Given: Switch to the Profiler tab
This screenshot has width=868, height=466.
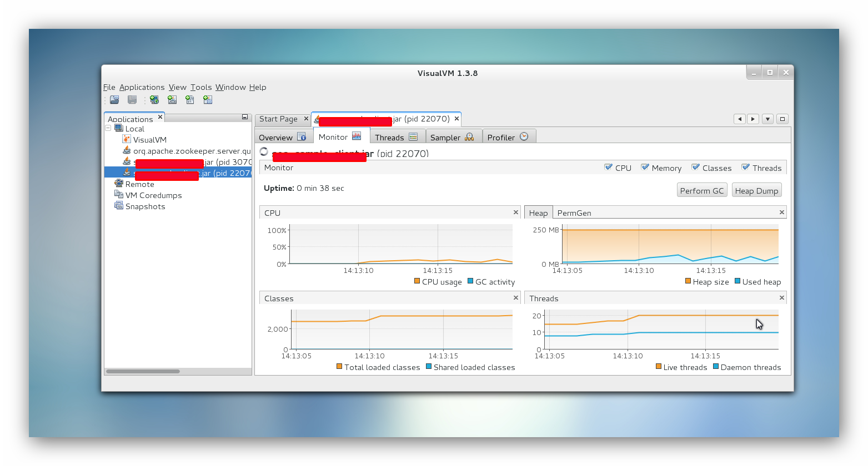Looking at the screenshot, I should pyautogui.click(x=509, y=136).
